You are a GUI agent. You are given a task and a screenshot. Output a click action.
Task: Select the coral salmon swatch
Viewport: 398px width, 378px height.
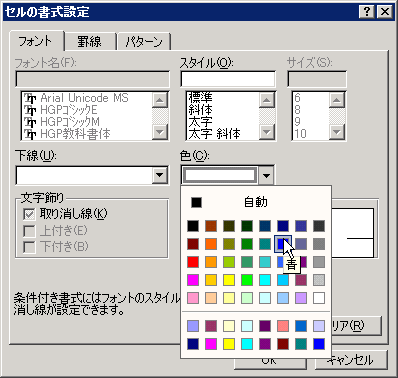pos(283,326)
